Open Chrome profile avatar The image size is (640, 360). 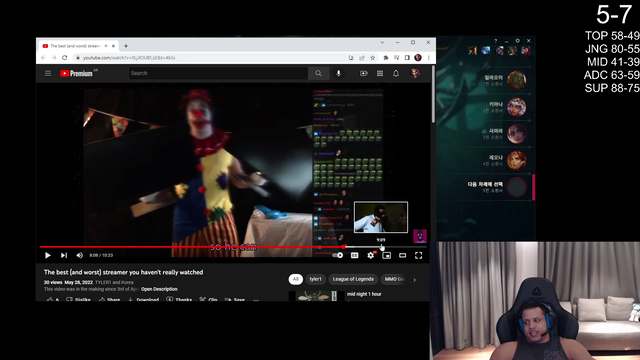click(418, 58)
